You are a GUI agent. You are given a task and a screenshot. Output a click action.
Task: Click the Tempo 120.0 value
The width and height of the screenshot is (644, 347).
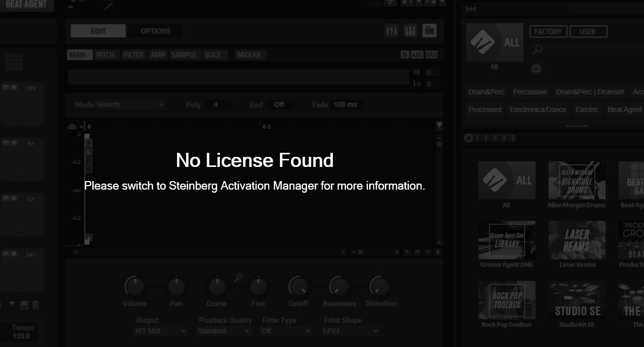pos(21,336)
